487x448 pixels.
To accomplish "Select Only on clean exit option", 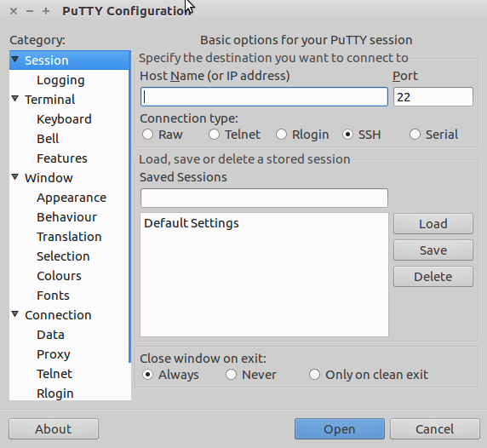I will 314,375.
